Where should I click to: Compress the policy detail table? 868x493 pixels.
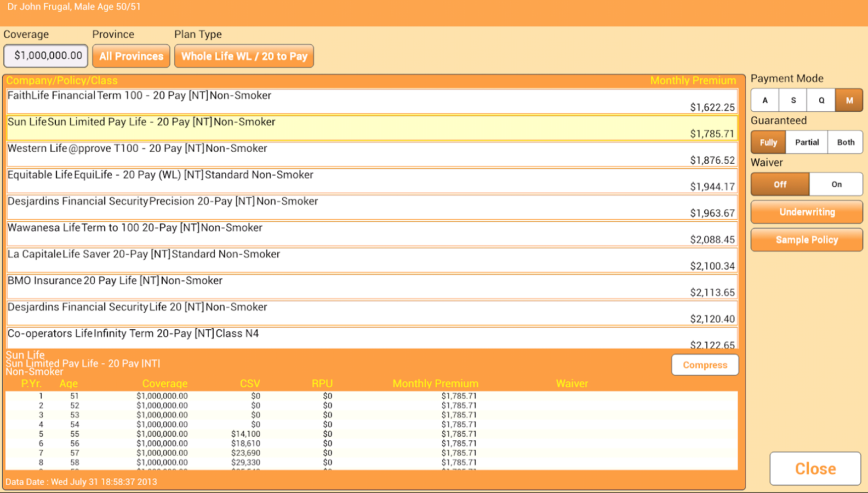pos(705,365)
